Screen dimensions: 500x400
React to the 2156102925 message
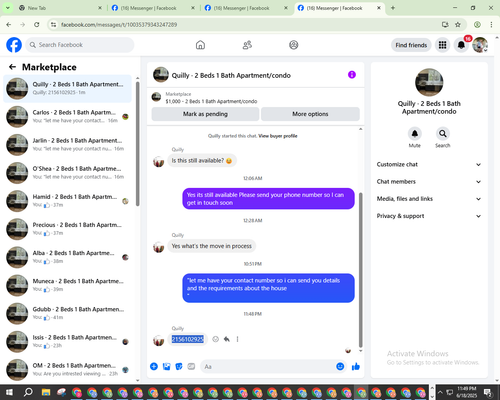pyautogui.click(x=216, y=339)
